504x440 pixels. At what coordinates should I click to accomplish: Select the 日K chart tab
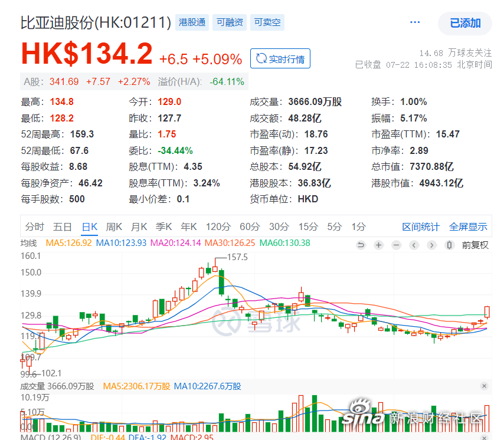point(89,226)
